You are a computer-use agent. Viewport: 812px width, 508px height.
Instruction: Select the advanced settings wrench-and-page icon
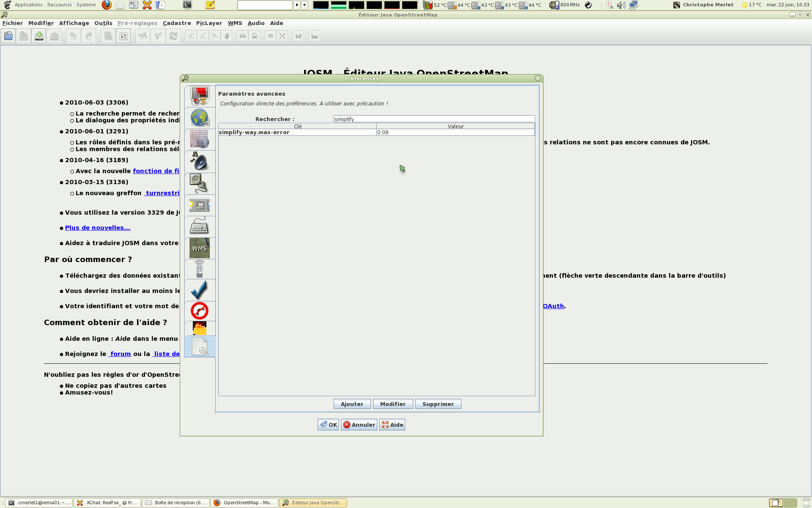200,347
